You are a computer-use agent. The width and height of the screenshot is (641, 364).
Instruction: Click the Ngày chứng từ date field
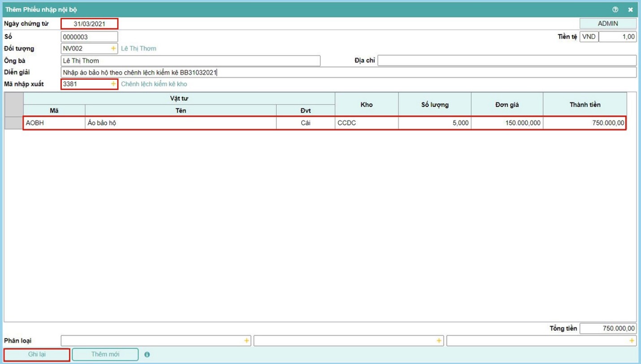pos(89,24)
